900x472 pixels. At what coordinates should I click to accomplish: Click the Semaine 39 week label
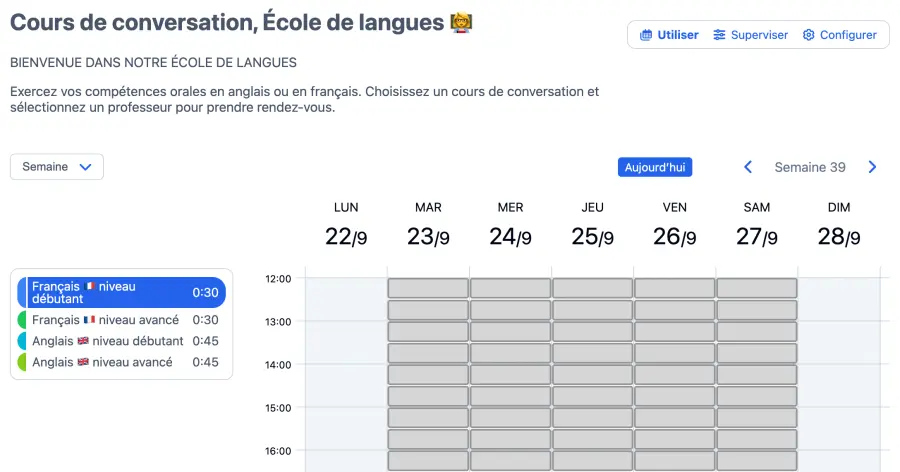[x=810, y=167]
